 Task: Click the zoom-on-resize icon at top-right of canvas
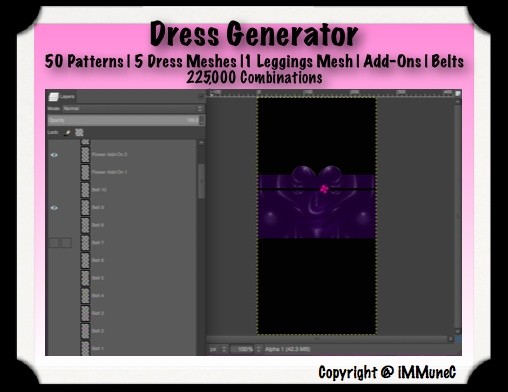click(x=458, y=93)
